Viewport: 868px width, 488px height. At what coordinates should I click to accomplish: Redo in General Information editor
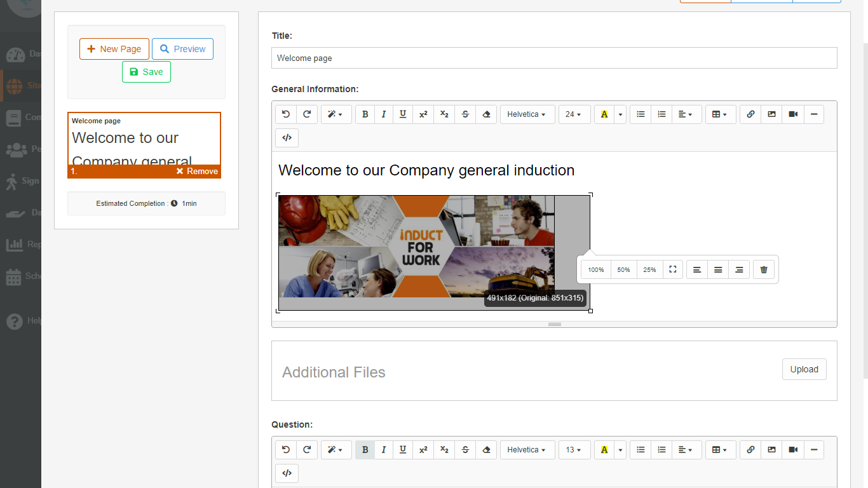(x=307, y=114)
